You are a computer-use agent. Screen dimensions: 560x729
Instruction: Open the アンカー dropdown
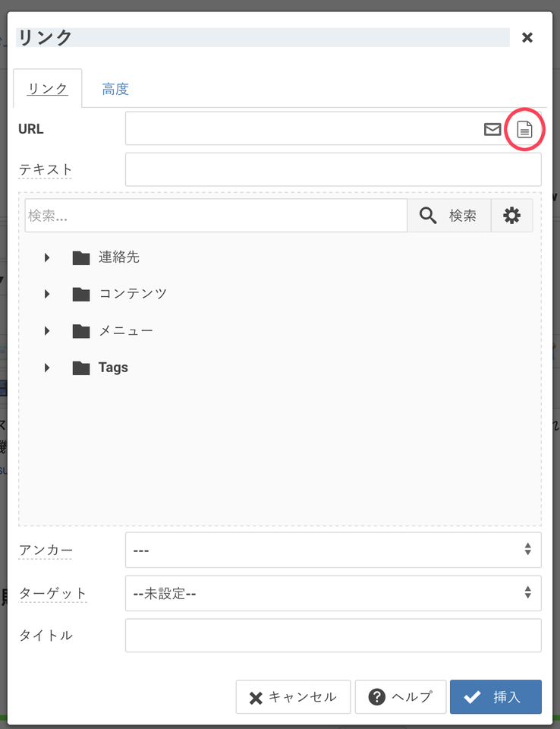[x=332, y=550]
